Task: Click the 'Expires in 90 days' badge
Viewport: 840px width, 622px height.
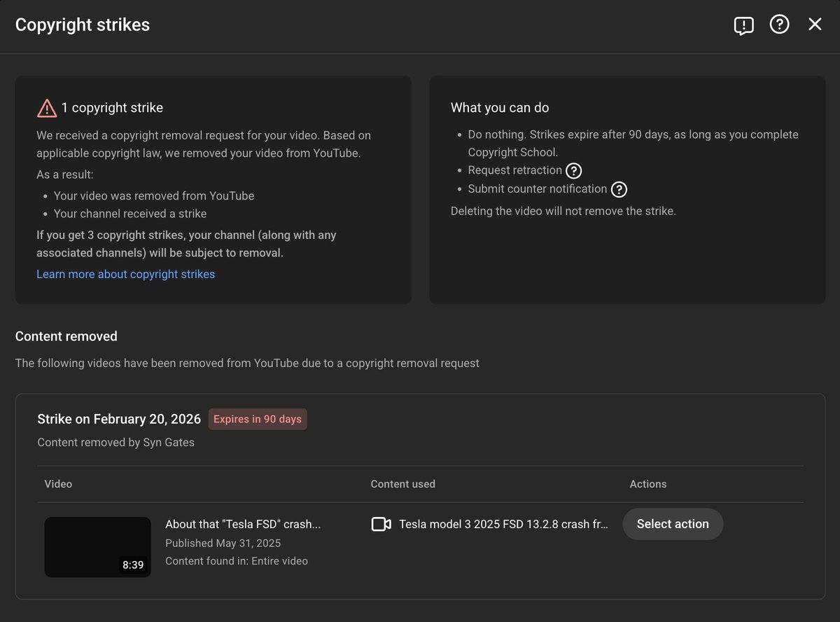Action: [x=258, y=419]
